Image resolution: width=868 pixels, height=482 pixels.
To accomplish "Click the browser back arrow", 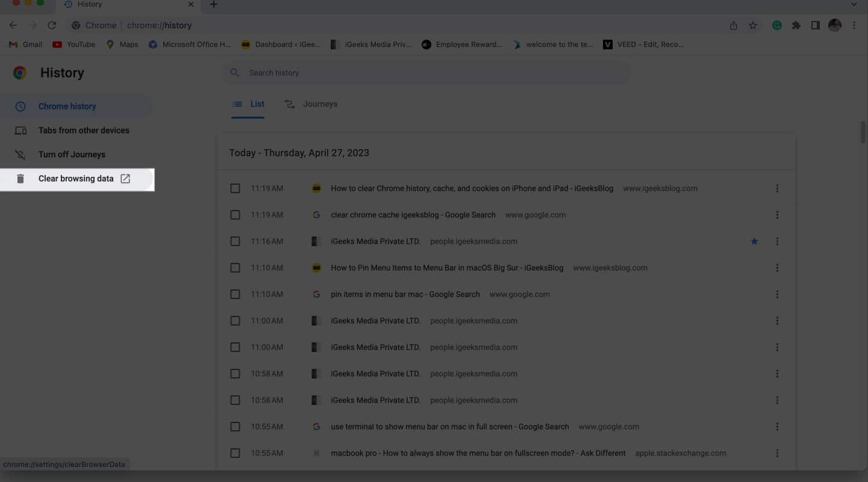I will pyautogui.click(x=13, y=25).
